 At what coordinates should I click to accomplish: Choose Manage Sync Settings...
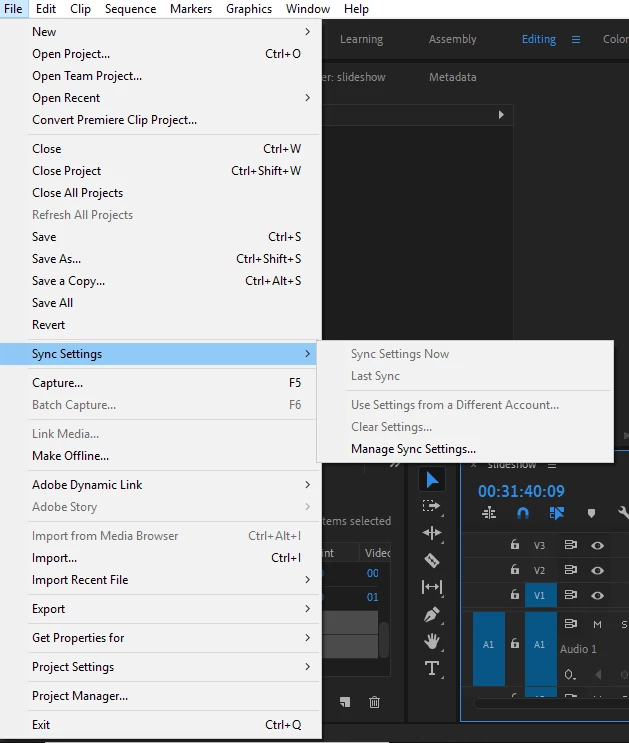(413, 449)
